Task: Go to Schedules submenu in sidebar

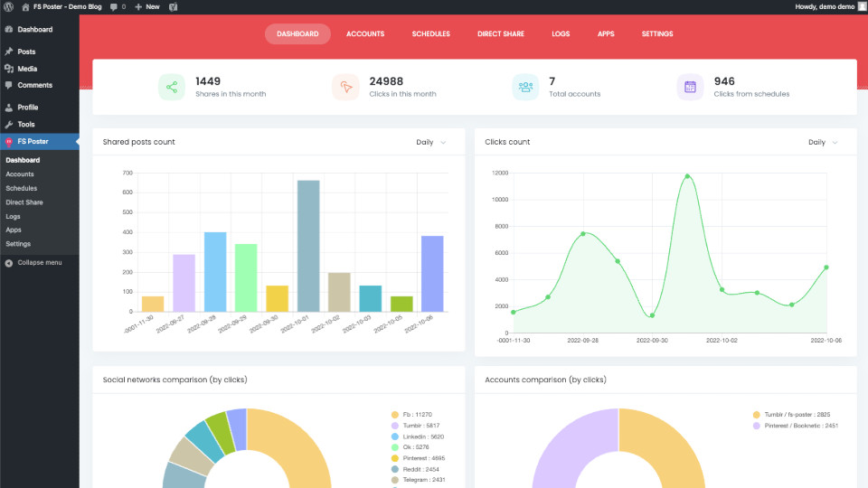Action: click(22, 188)
